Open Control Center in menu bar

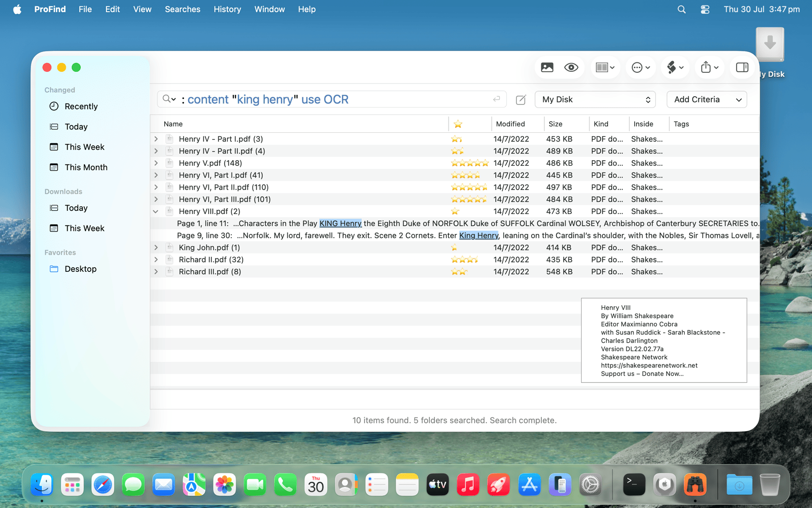click(705, 9)
